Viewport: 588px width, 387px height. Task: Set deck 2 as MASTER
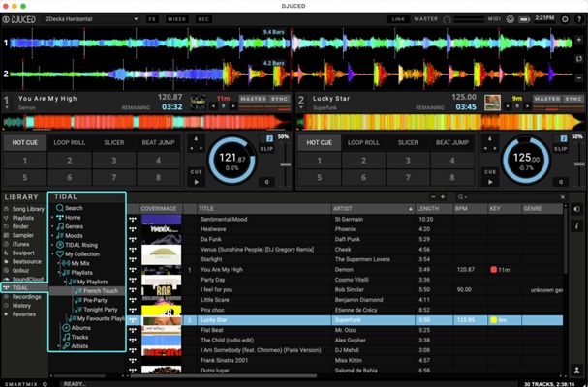547,99
